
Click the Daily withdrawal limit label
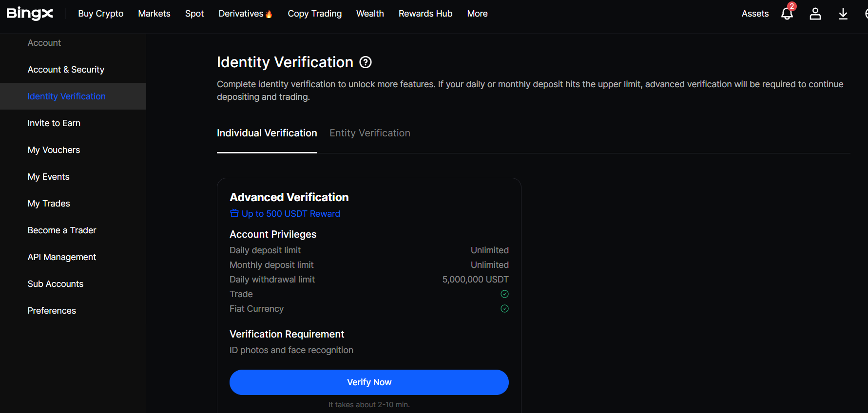272,280
